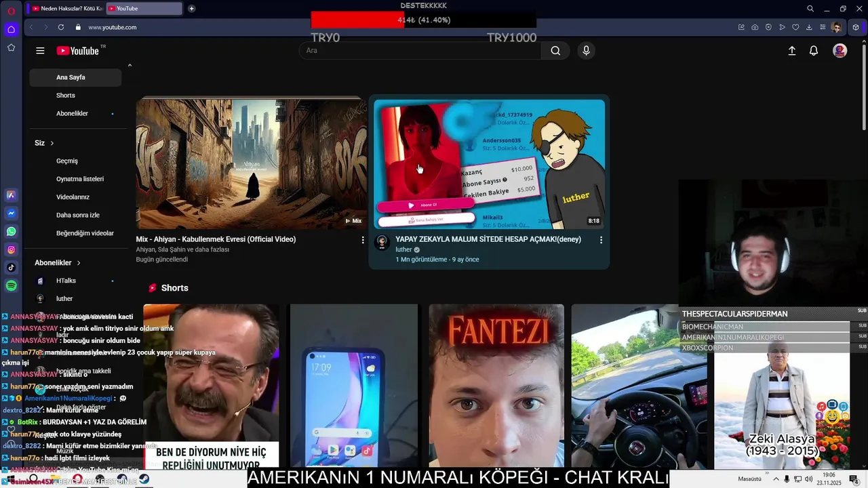Click the site padlock security icon
Viewport: 868px width, 488px height.
[x=78, y=27]
